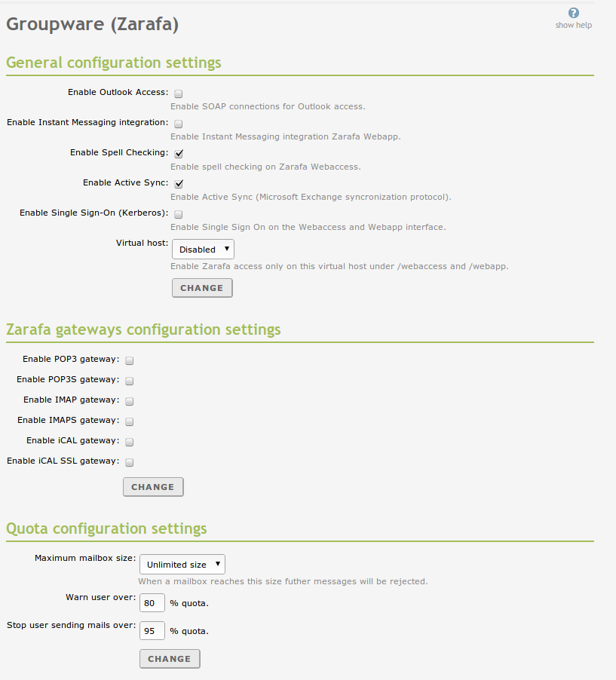The width and height of the screenshot is (616, 680).
Task: Enable the iCAL SSL gateway checkbox
Action: coord(129,463)
